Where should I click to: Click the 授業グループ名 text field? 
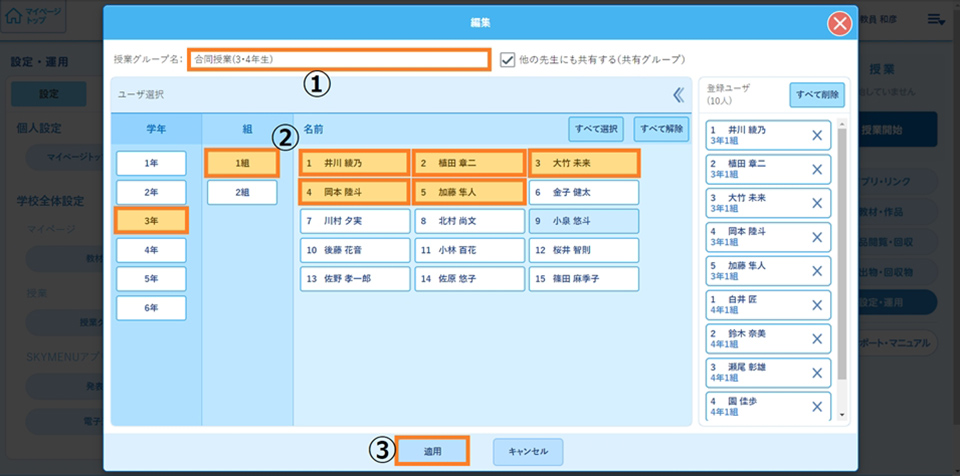tap(339, 59)
